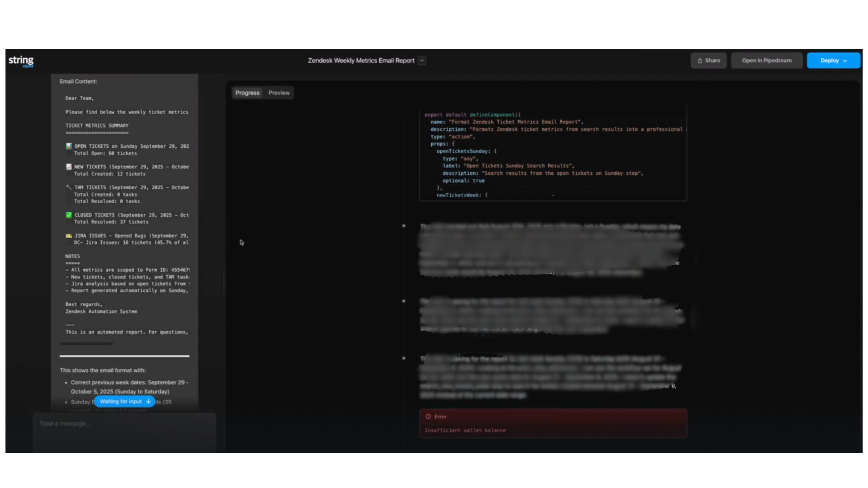The width and height of the screenshot is (868, 488).
Task: Click down arrow in Waiting for input pill
Action: pos(148,401)
